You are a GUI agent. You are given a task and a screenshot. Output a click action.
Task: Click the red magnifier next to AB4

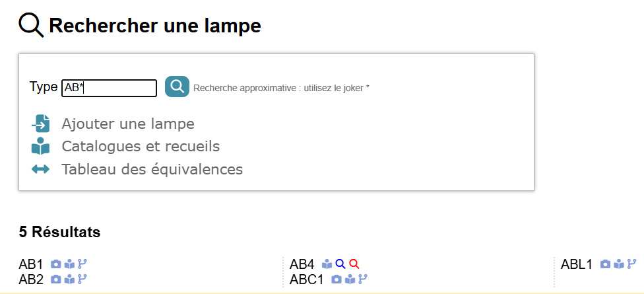(354, 264)
